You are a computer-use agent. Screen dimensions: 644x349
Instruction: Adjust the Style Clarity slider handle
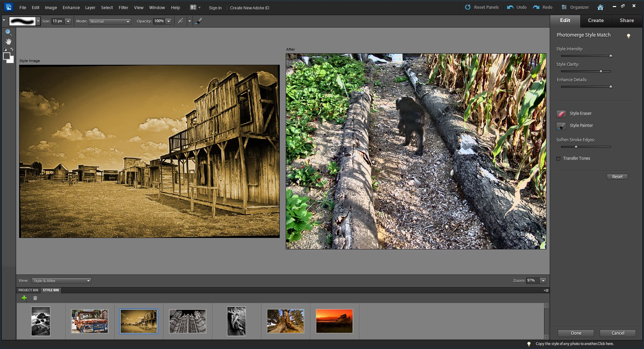coord(601,71)
